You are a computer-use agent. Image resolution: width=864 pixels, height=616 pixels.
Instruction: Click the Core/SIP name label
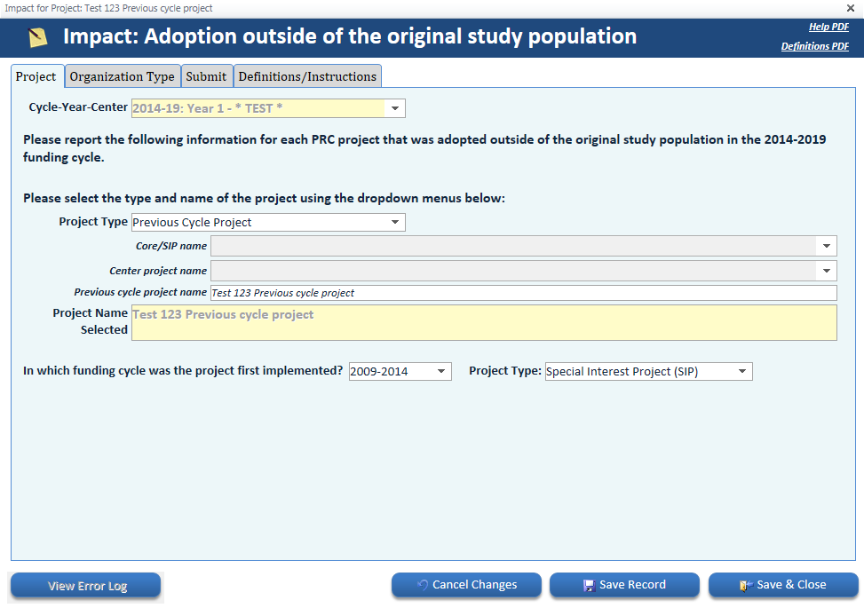coord(171,246)
